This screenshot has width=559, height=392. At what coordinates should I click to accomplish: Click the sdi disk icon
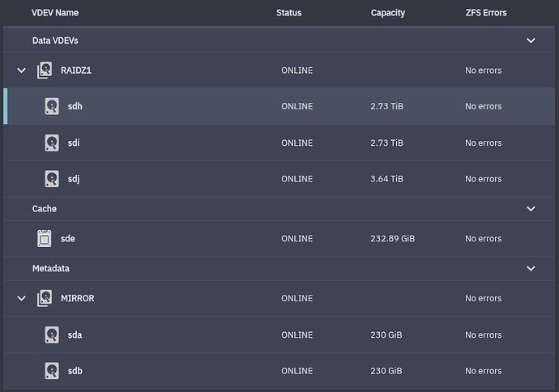coord(52,143)
